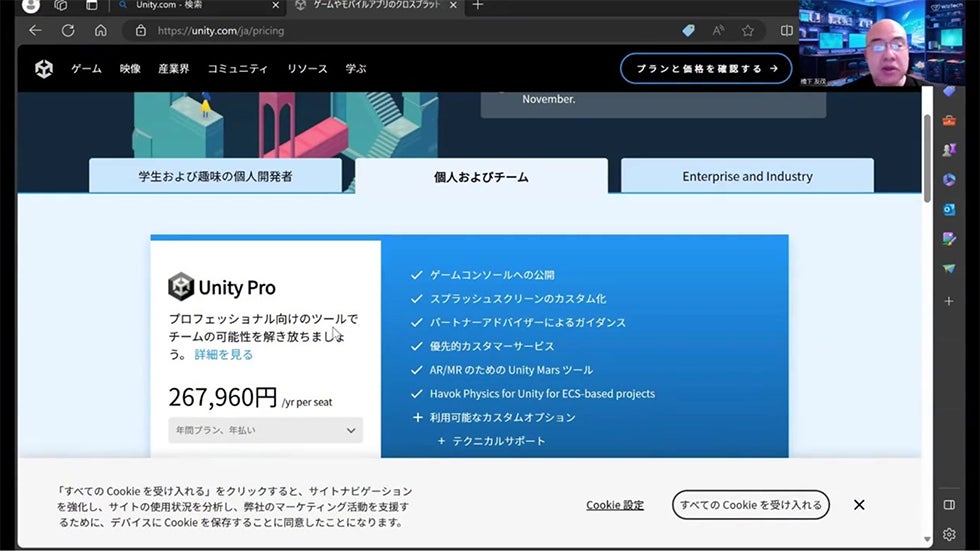Close the Unity pricing page tab
The width and height of the screenshot is (980, 551).
[x=453, y=5]
